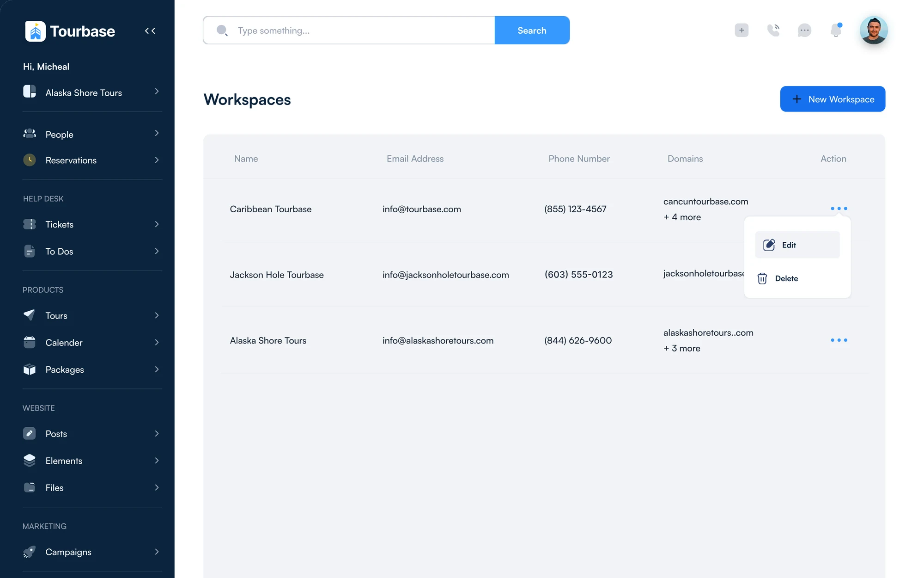924x578 pixels.
Task: Click the Calender icon in sidebar
Action: 30,342
